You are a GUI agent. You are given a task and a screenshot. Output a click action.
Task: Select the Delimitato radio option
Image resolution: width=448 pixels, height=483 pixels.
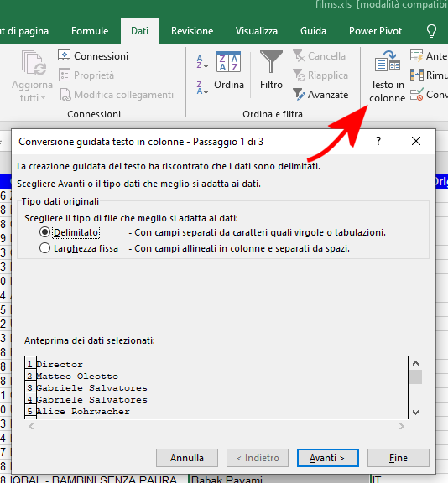click(x=44, y=232)
